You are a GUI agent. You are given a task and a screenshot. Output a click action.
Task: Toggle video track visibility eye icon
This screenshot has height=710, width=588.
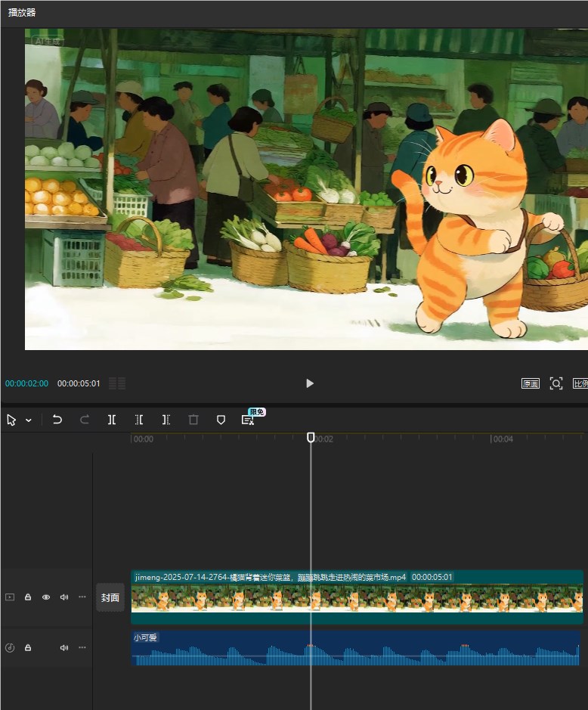46,597
